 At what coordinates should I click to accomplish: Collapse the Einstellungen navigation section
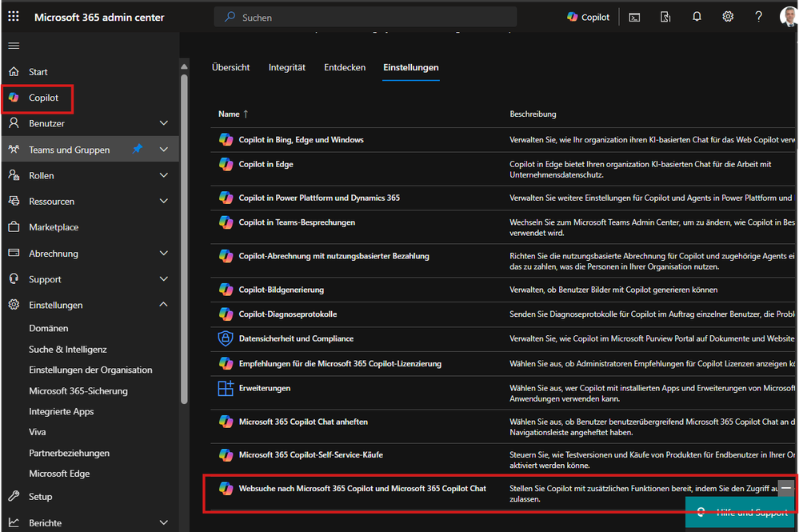[x=164, y=305]
